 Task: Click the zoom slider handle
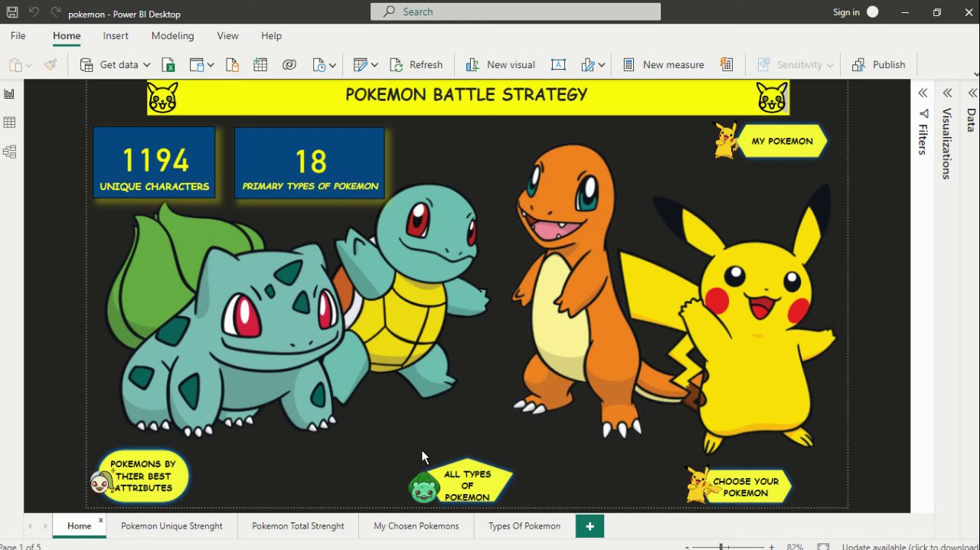point(721,547)
